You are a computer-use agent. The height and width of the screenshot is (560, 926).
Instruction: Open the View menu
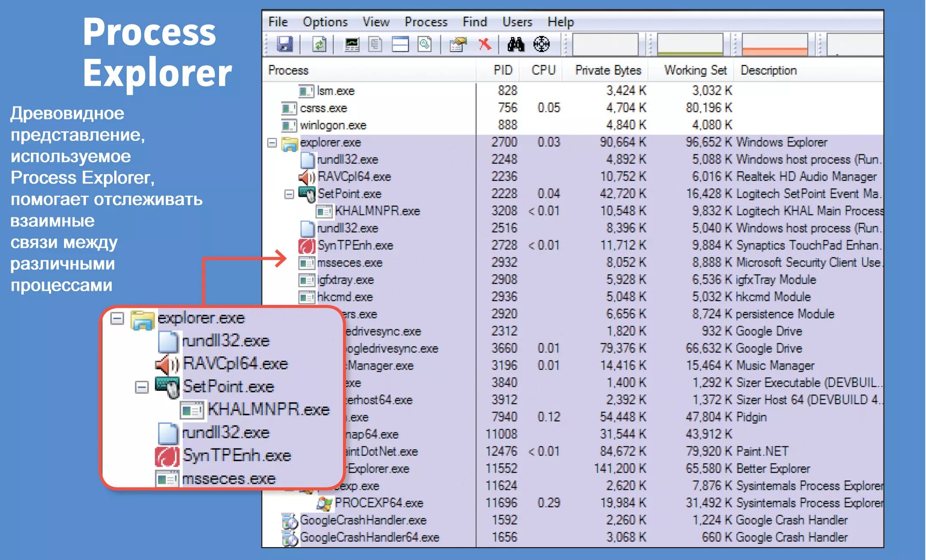click(376, 22)
